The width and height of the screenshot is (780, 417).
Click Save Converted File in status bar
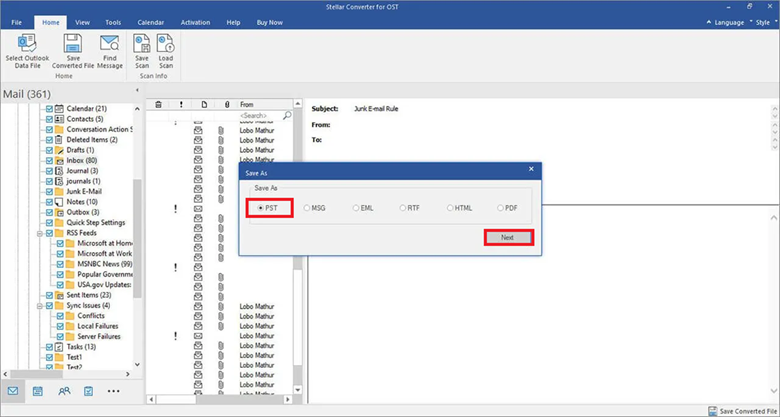click(x=742, y=411)
